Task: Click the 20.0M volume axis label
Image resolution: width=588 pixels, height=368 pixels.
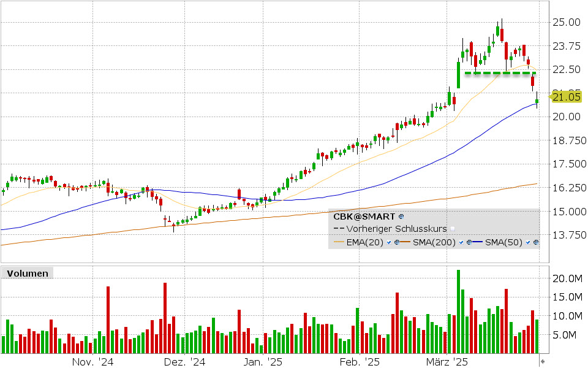Action: click(x=567, y=278)
